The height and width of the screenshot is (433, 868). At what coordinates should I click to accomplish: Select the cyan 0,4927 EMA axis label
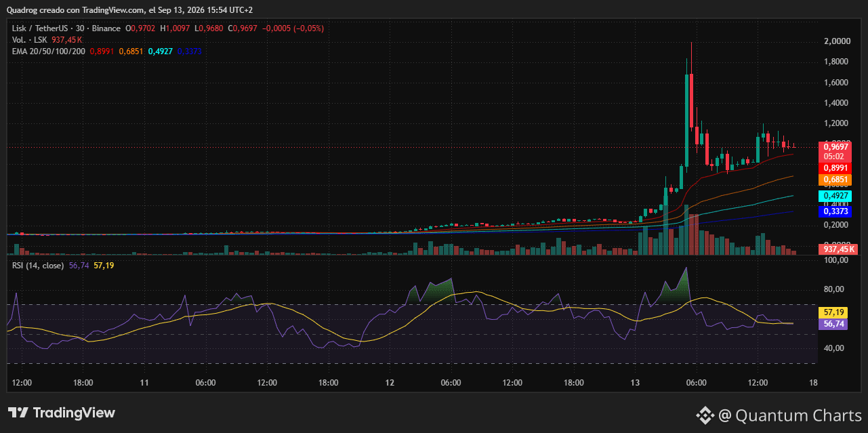pos(834,196)
